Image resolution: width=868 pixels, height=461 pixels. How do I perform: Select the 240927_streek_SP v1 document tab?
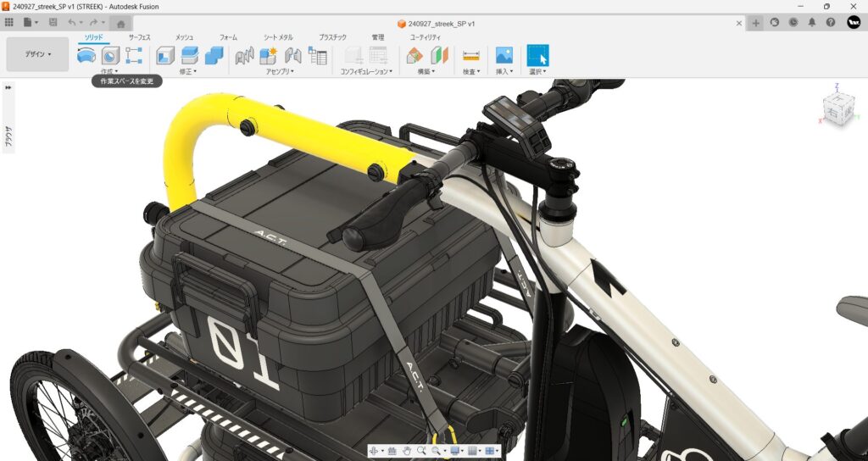(436, 23)
